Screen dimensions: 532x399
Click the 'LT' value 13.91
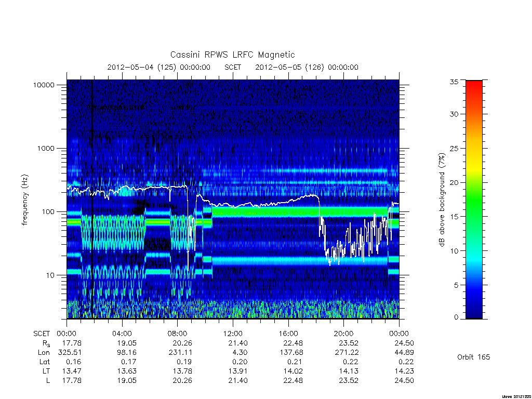(x=238, y=371)
